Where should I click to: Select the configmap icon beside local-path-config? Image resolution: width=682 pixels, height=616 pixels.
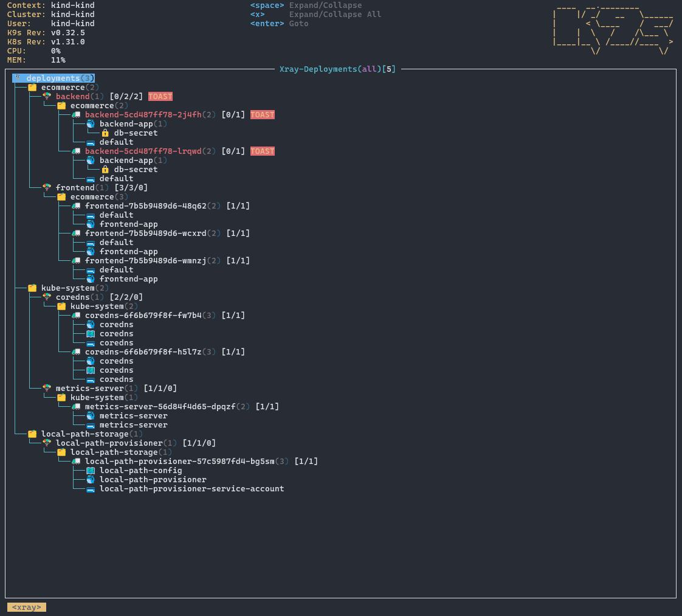click(x=91, y=470)
